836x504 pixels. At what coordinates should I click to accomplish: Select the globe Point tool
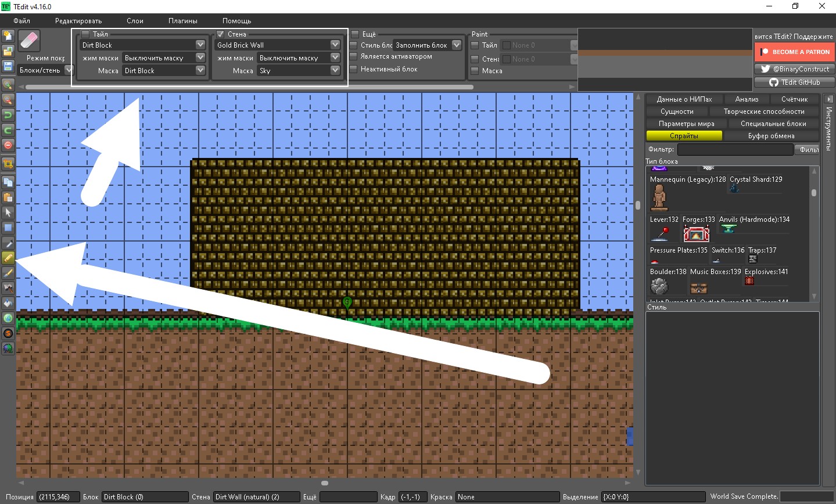pyautogui.click(x=8, y=318)
